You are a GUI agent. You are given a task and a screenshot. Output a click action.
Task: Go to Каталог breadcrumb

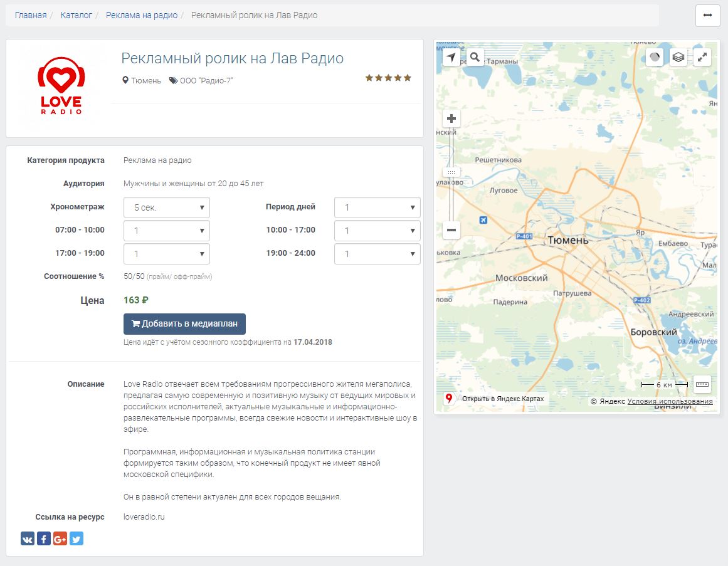76,15
